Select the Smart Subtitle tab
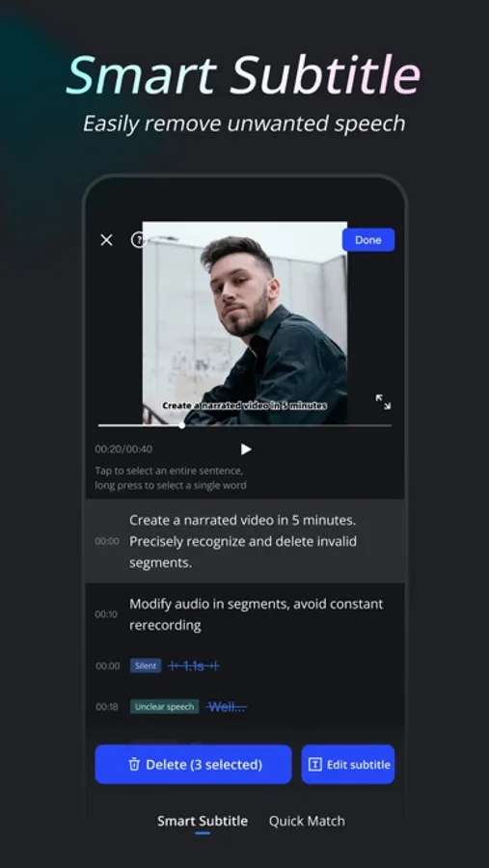 tap(203, 821)
